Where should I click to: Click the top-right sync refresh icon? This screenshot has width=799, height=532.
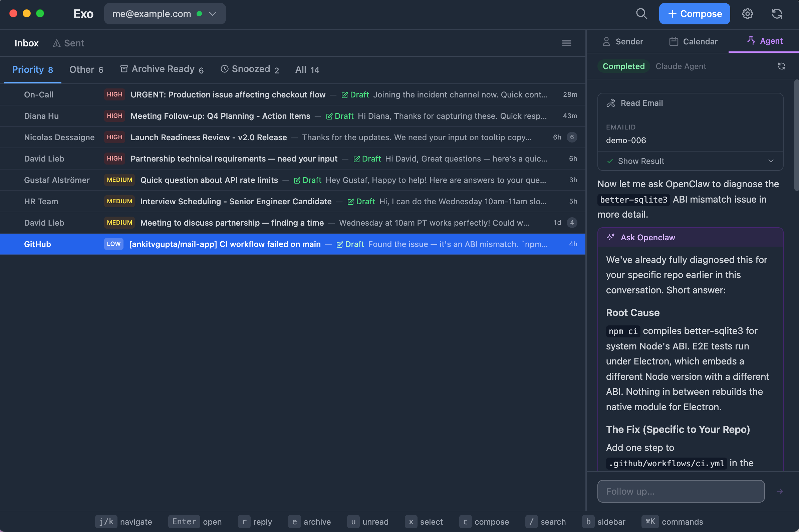(777, 14)
